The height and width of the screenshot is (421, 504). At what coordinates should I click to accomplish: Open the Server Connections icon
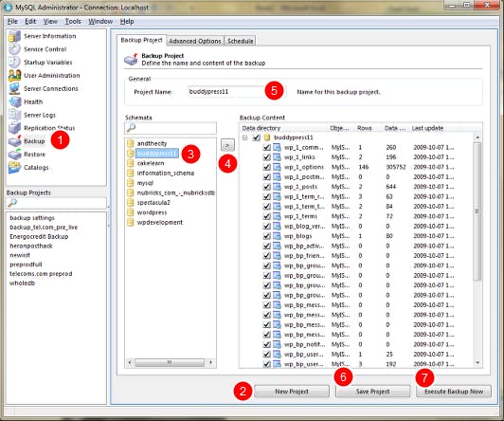[x=14, y=89]
